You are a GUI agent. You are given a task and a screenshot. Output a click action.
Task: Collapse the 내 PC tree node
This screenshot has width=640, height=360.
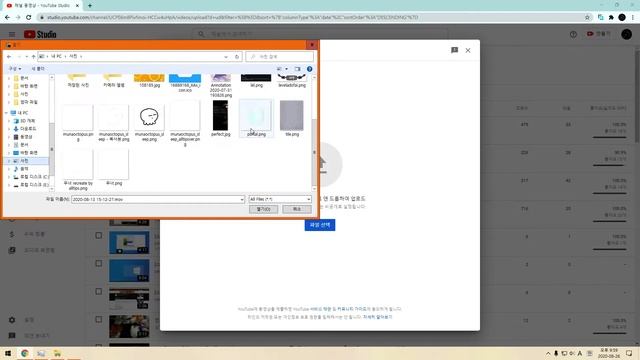tap(6, 113)
